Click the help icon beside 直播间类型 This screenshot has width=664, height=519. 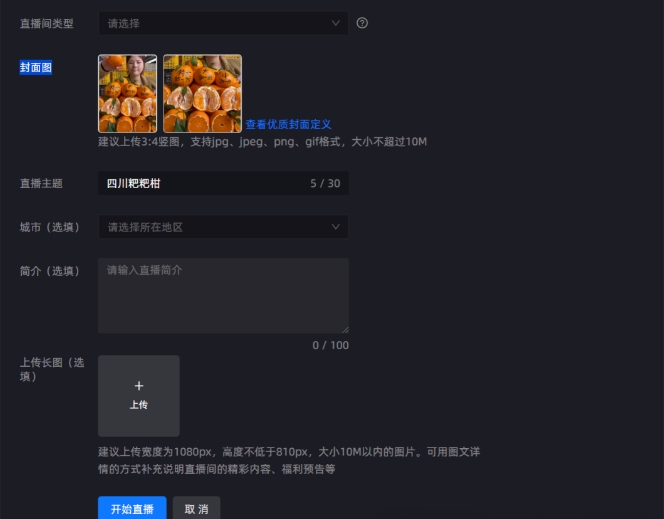(362, 23)
